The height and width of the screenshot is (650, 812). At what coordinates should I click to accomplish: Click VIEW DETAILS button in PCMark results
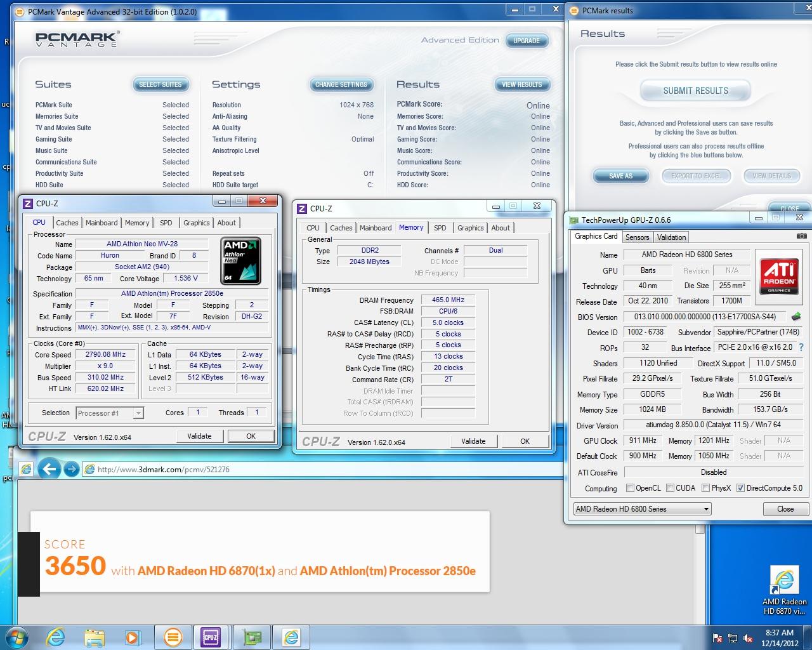click(771, 176)
